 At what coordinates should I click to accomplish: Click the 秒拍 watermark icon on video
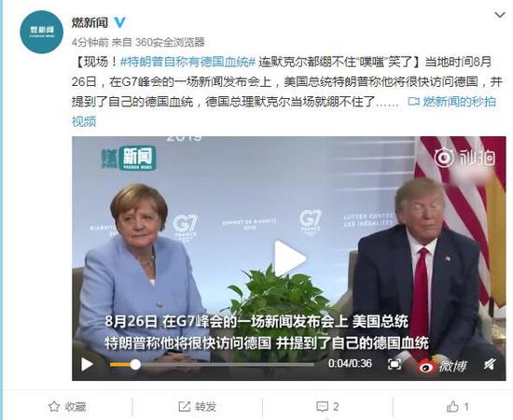(464, 158)
